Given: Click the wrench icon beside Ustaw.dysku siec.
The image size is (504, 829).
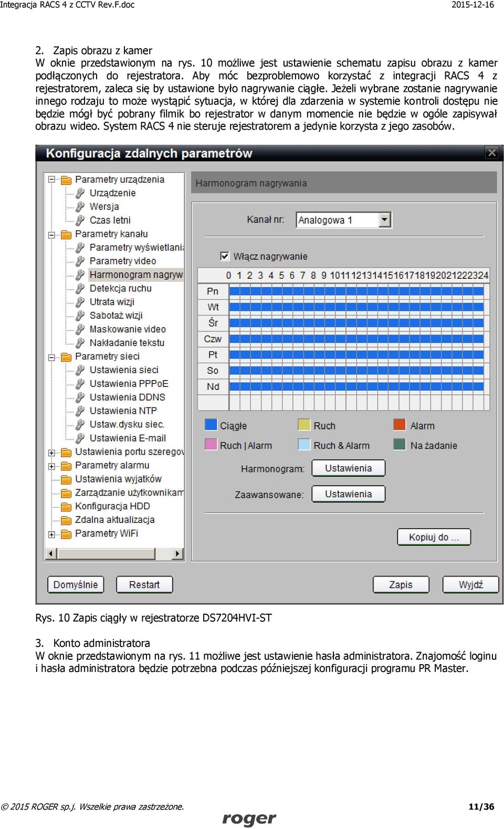Looking at the screenshot, I should (80, 425).
